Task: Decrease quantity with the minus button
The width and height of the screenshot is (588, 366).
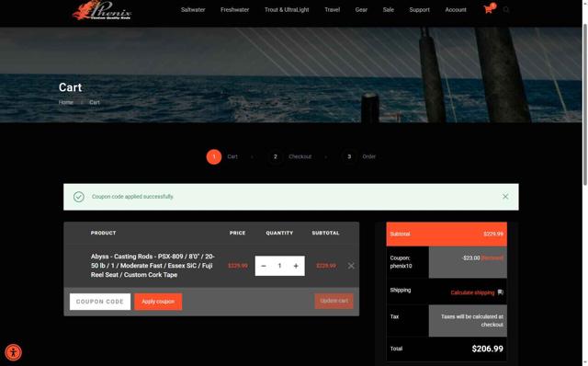Action: tap(264, 266)
